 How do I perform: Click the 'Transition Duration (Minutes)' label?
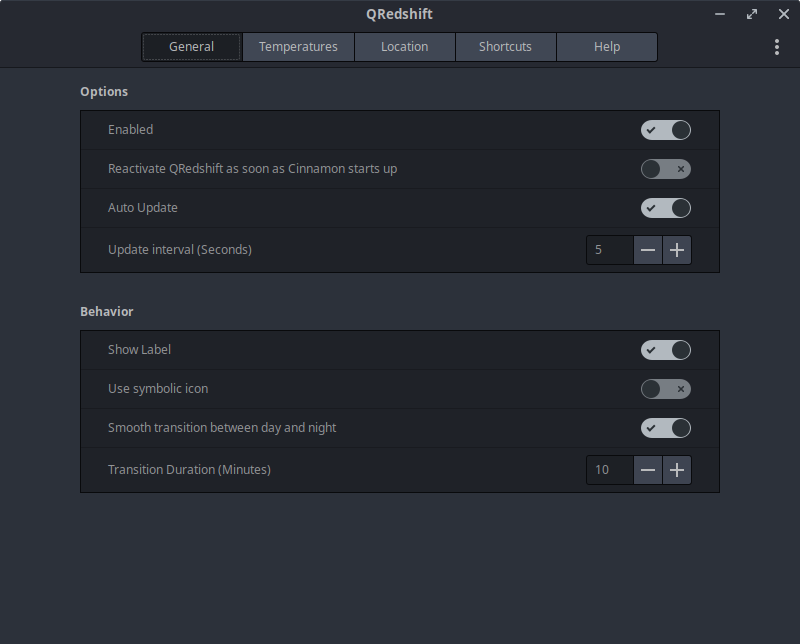pyautogui.click(x=189, y=470)
